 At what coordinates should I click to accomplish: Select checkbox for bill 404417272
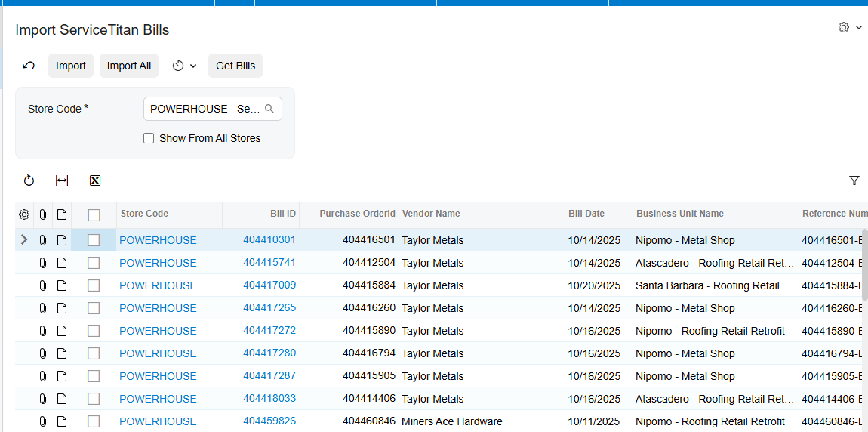94,332
